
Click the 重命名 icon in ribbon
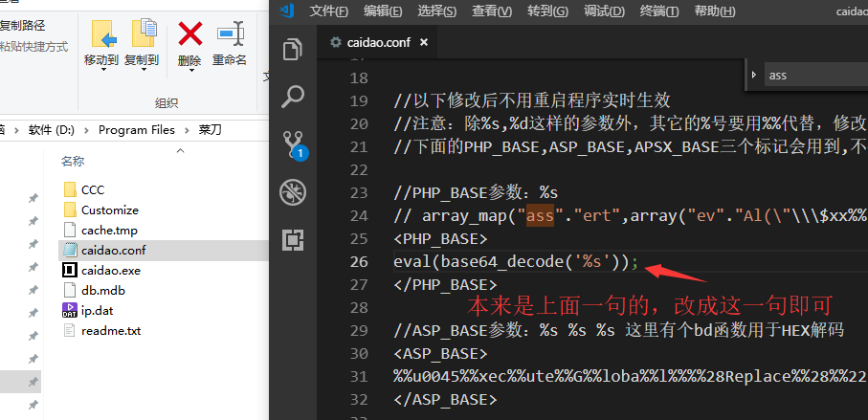coord(231,33)
